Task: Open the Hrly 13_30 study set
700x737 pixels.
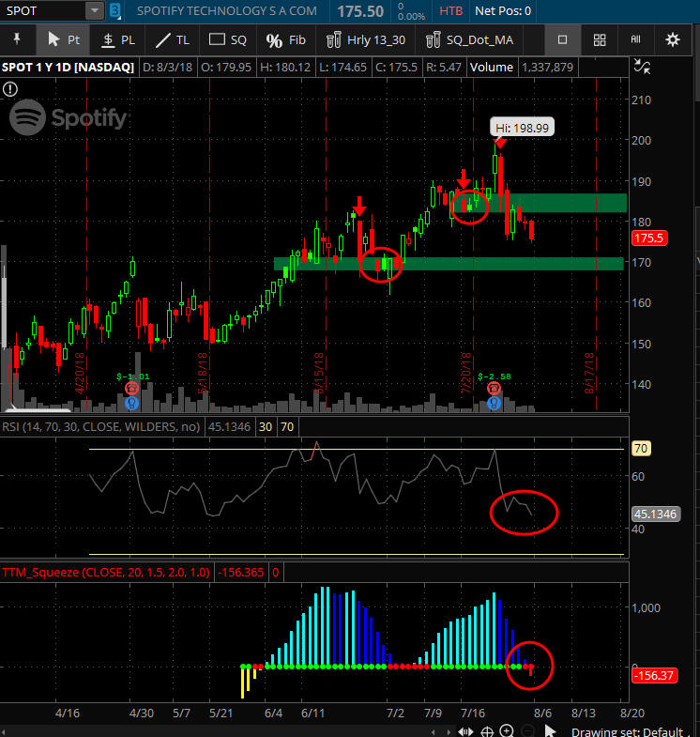Action: click(367, 40)
